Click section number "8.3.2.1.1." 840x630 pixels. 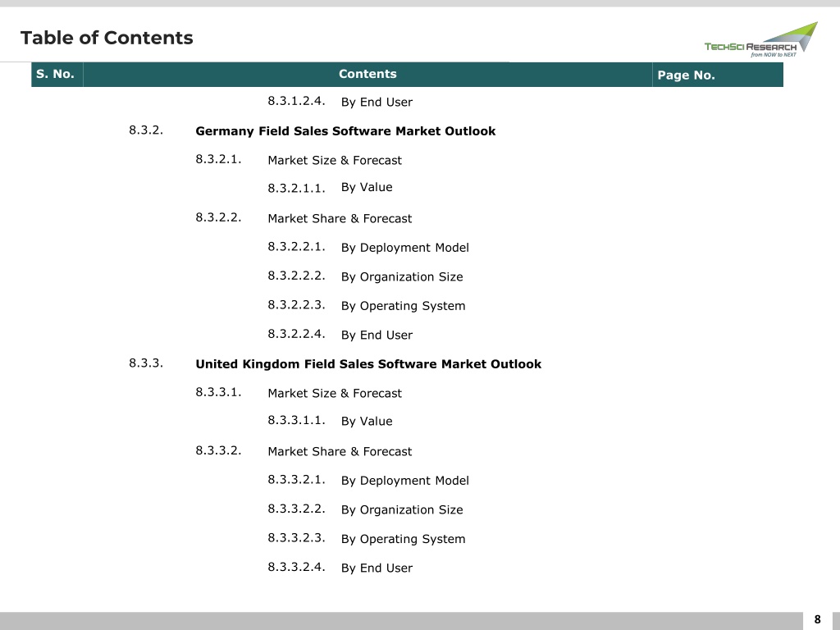pos(296,188)
